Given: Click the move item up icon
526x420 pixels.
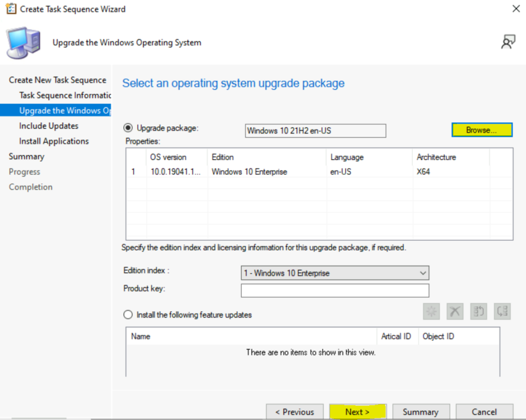Looking at the screenshot, I should coord(479,311).
